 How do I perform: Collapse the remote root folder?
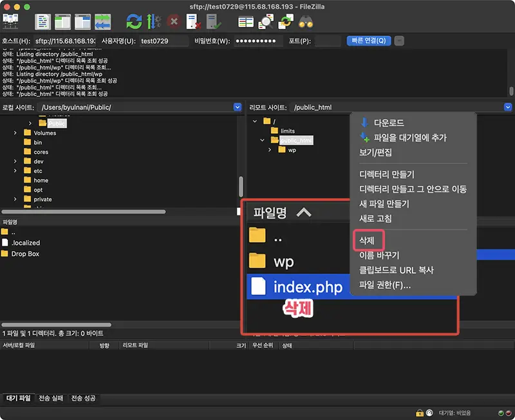point(255,122)
